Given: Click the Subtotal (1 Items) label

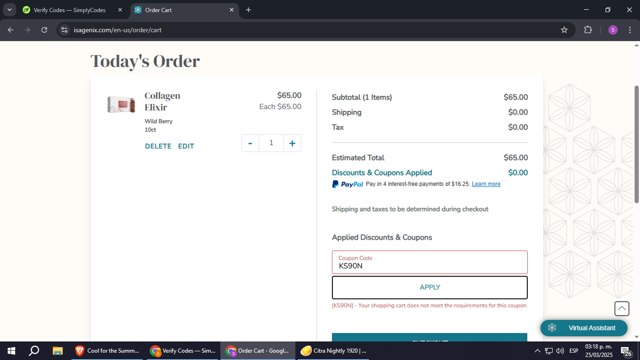Looking at the screenshot, I should (x=362, y=97).
